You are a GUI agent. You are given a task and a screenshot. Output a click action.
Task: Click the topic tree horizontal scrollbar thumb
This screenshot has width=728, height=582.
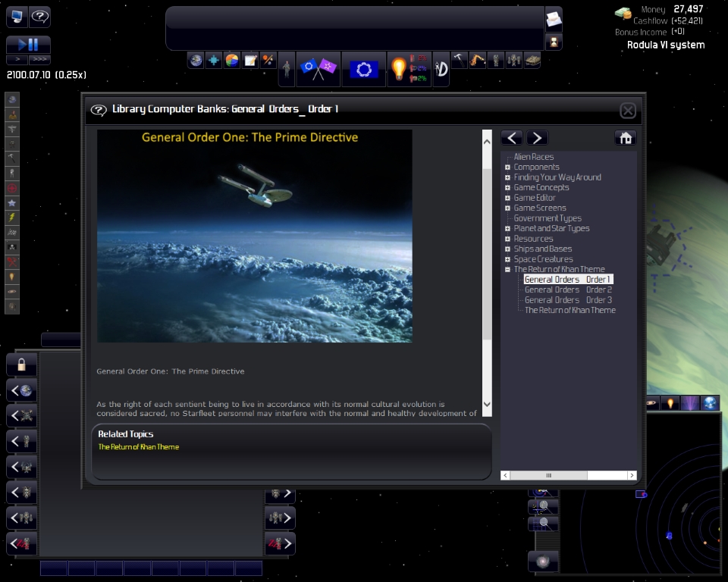click(548, 475)
